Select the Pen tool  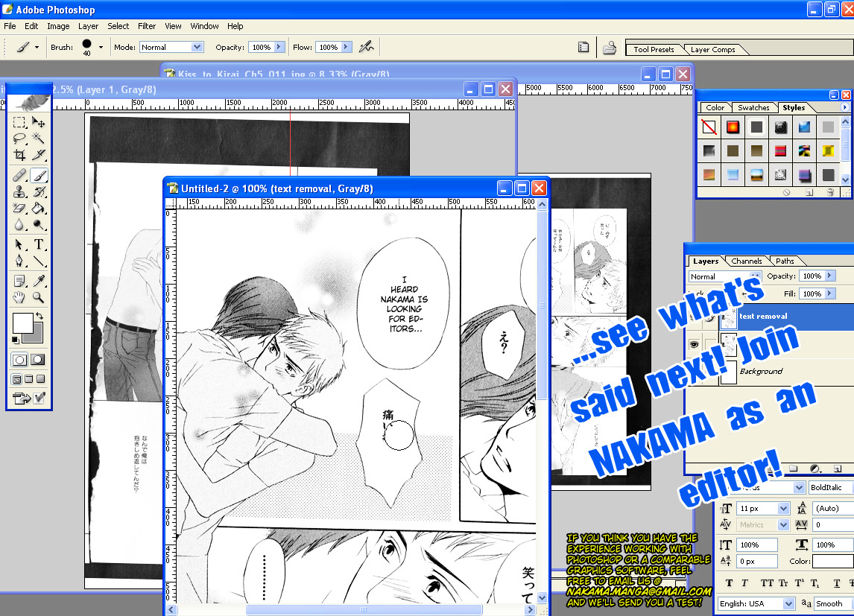pyautogui.click(x=19, y=261)
